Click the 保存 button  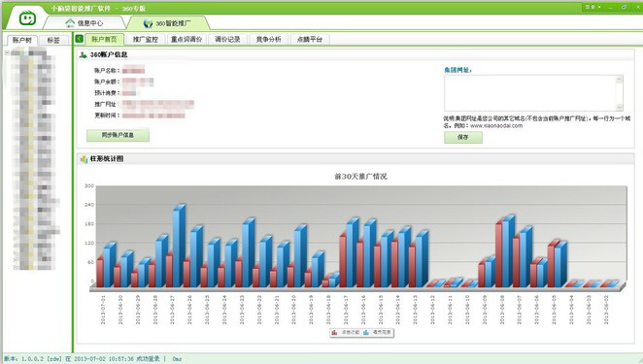pyautogui.click(x=463, y=137)
